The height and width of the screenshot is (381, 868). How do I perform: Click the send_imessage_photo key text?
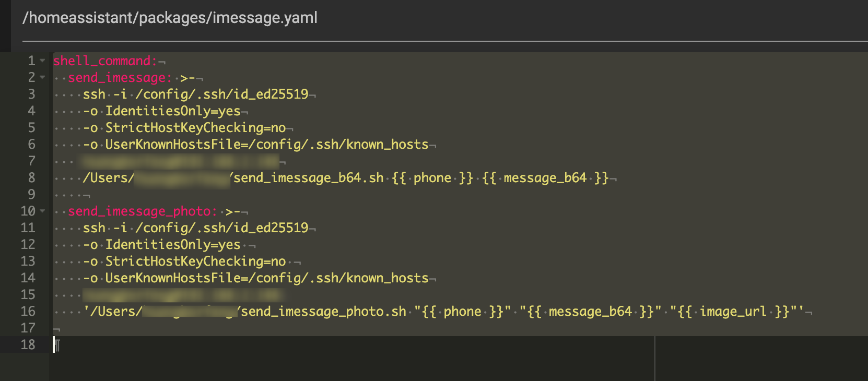[142, 211]
